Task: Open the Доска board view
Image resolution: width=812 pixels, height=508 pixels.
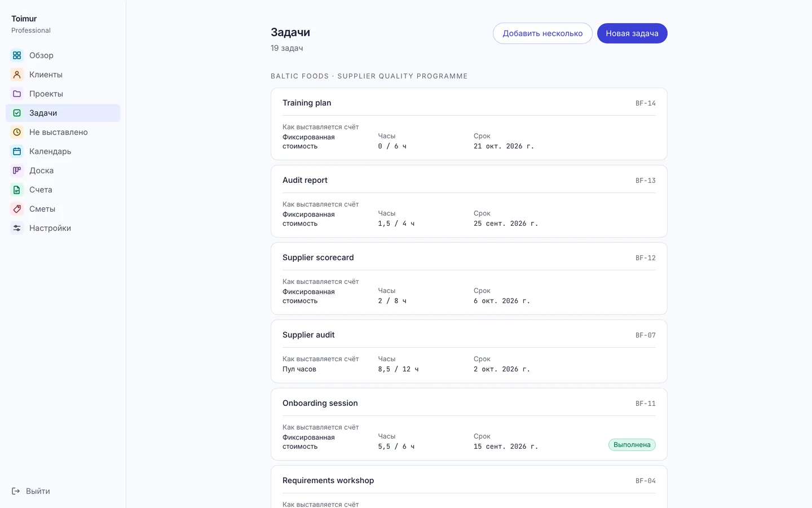Action: click(63, 170)
